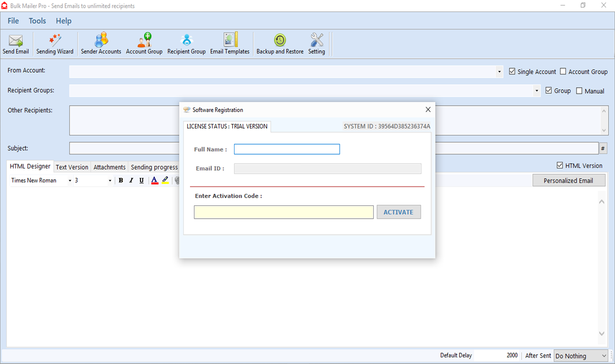Open the Recipient Group toolbar icon

click(x=186, y=44)
